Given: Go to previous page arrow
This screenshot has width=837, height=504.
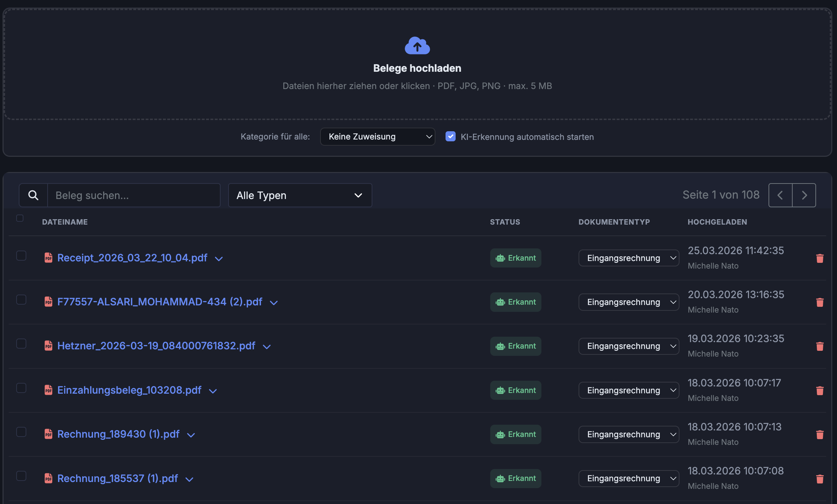Looking at the screenshot, I should point(780,195).
